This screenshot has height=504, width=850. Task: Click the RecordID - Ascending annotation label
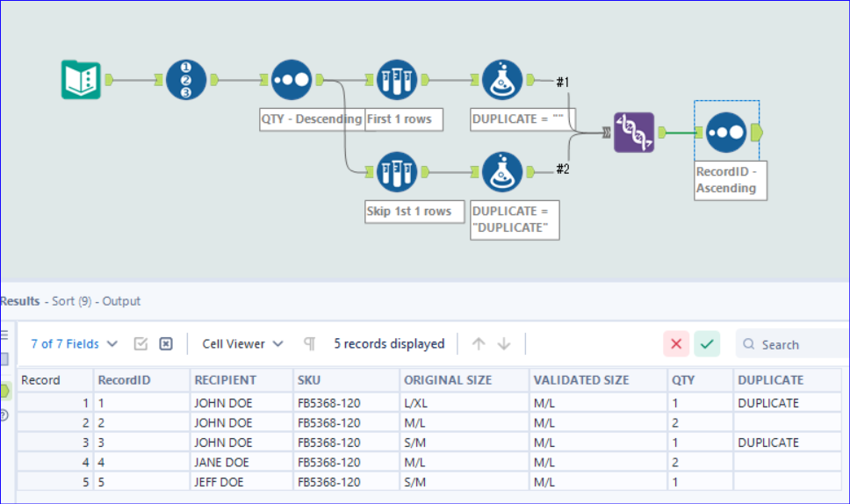(x=731, y=180)
